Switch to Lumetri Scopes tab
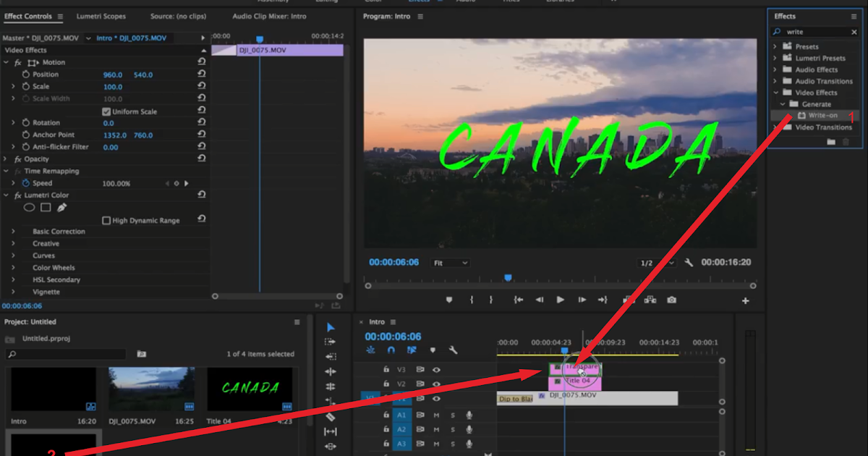The width and height of the screenshot is (868, 456). tap(101, 16)
